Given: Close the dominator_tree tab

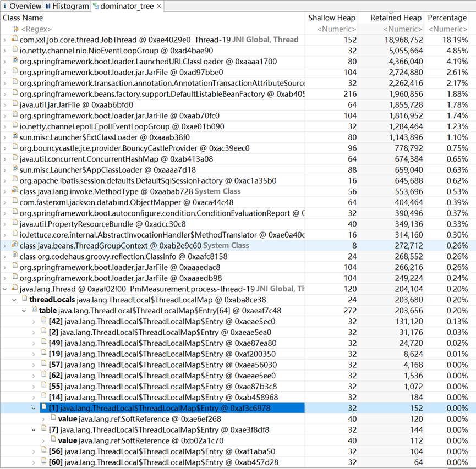Looking at the screenshot, I should click(159, 7).
